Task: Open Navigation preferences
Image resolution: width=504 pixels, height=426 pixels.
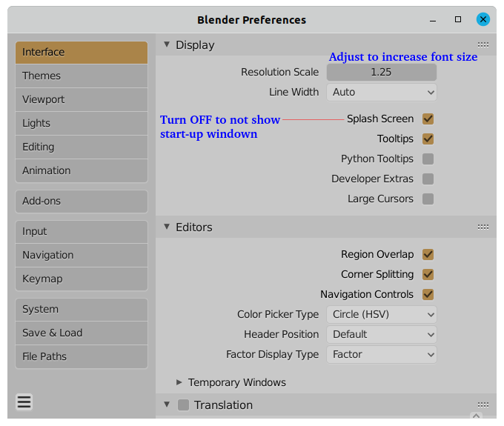Action: (x=82, y=255)
